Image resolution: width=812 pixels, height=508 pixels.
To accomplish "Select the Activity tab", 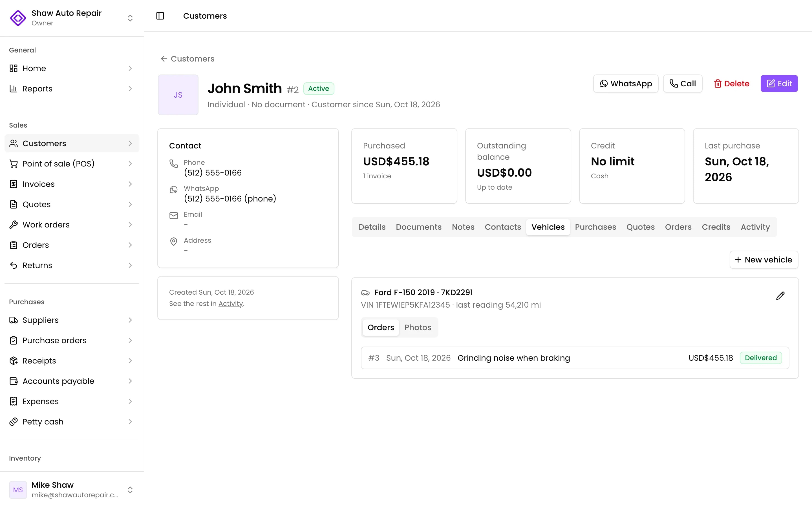I will 755,227.
